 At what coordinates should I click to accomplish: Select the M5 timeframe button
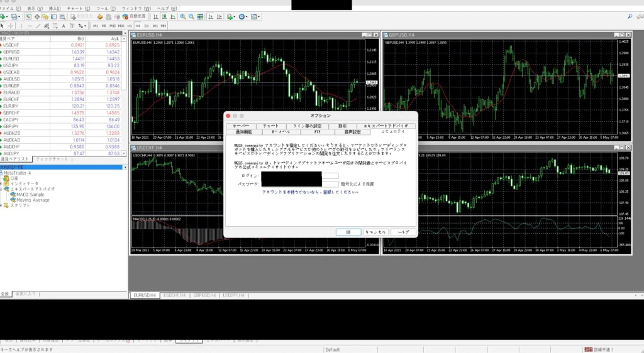point(104,26)
